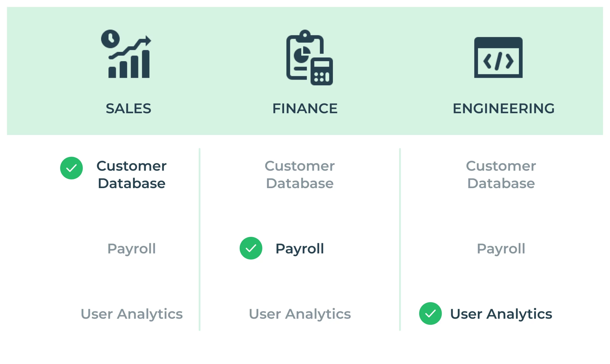
Task: Click bold User Analytics under Engineering
Action: 501,314
